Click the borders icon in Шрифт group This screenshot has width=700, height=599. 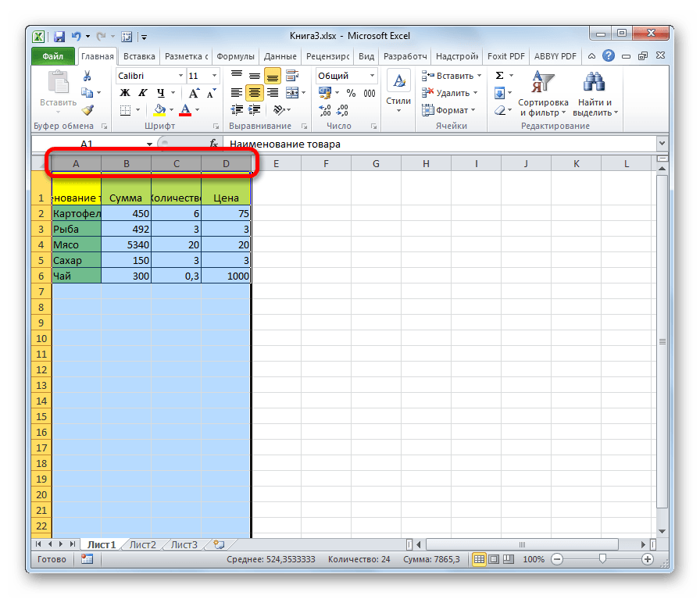[x=126, y=110]
